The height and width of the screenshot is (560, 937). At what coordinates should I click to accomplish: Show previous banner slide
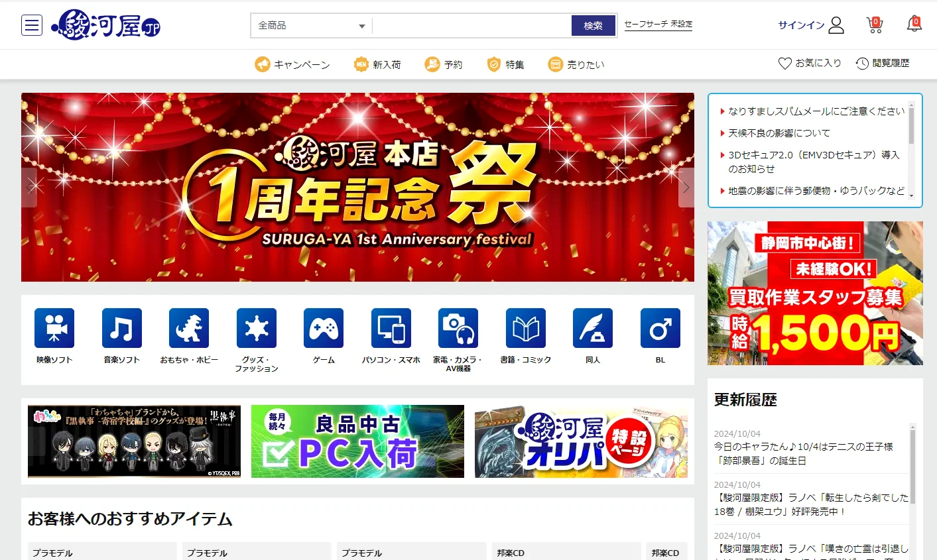(29, 188)
